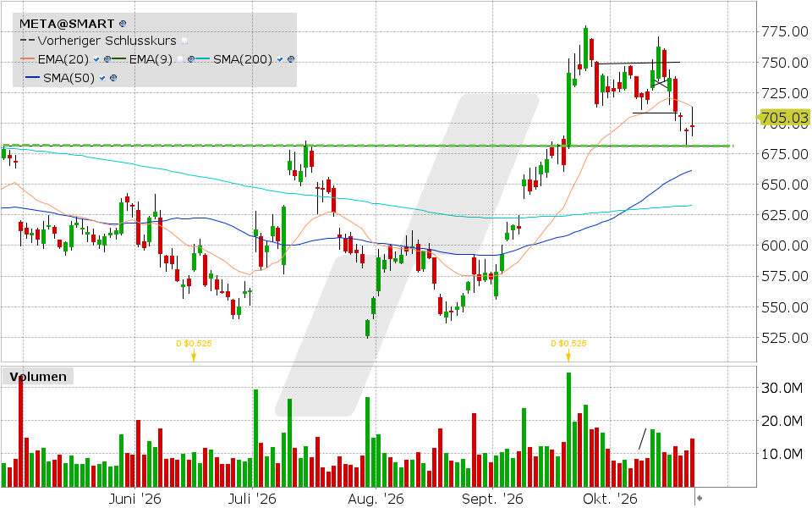Screen dimensions: 812x508
Task: Click the Vorheriger Schlusskurs legend label
Action: pos(107,41)
